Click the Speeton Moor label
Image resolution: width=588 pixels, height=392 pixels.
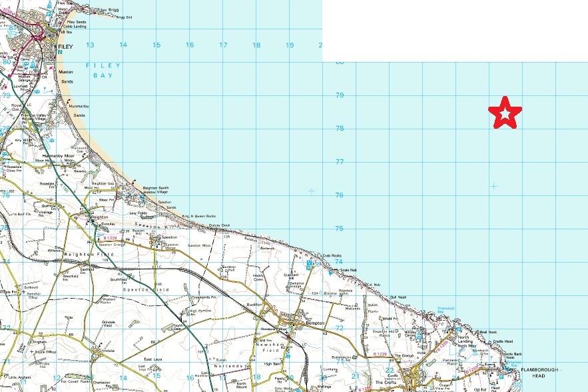point(200,245)
